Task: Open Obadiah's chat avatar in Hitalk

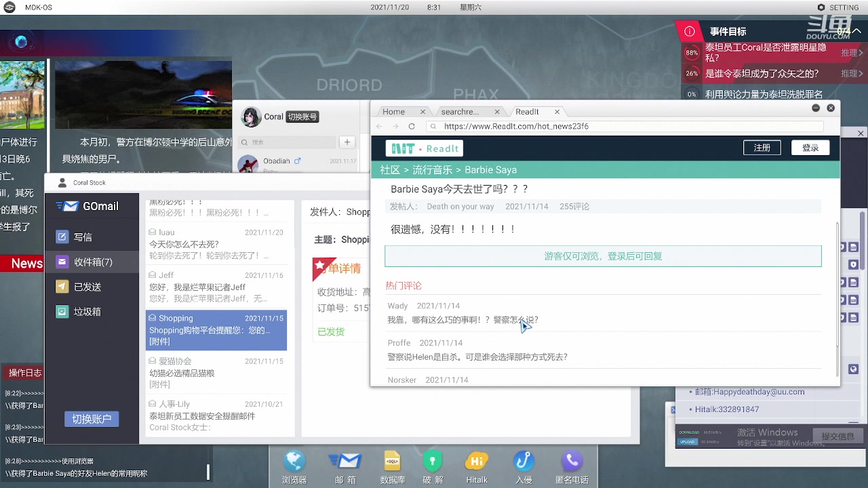Action: [248, 165]
